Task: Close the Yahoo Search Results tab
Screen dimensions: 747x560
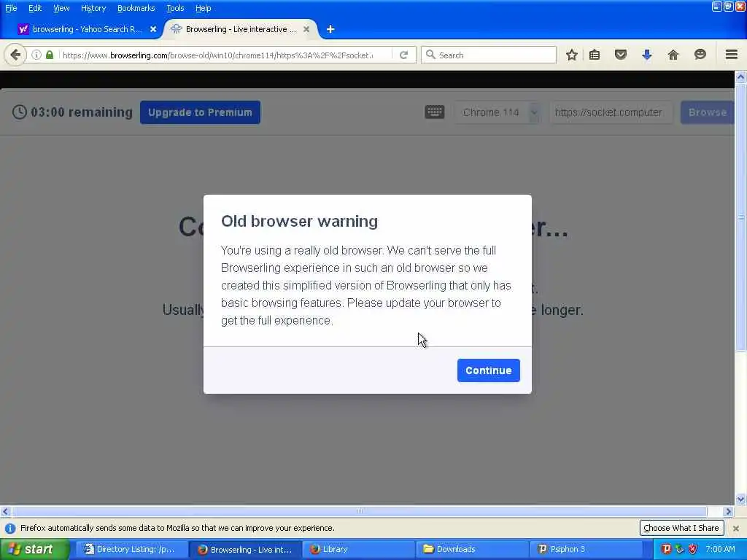Action: point(153,29)
